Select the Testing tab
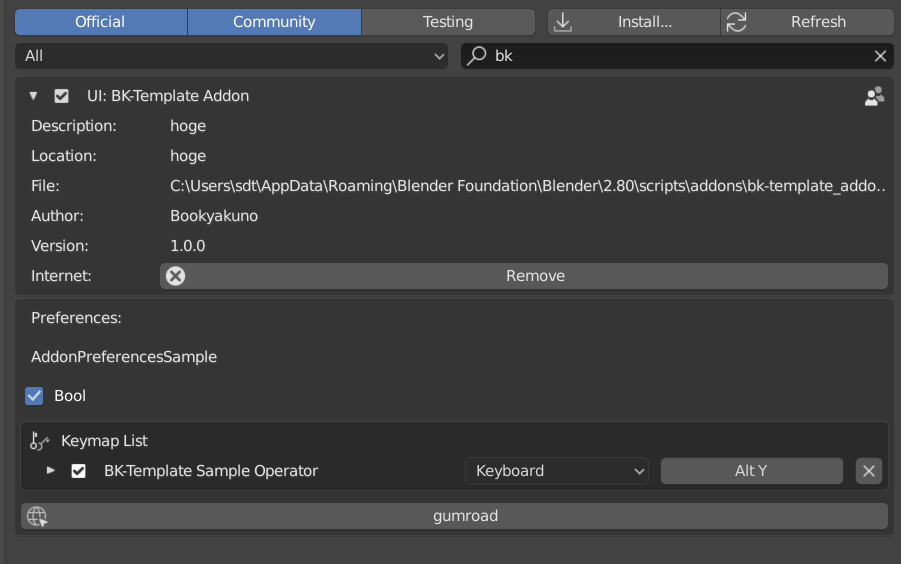The height and width of the screenshot is (564, 901). pos(447,22)
